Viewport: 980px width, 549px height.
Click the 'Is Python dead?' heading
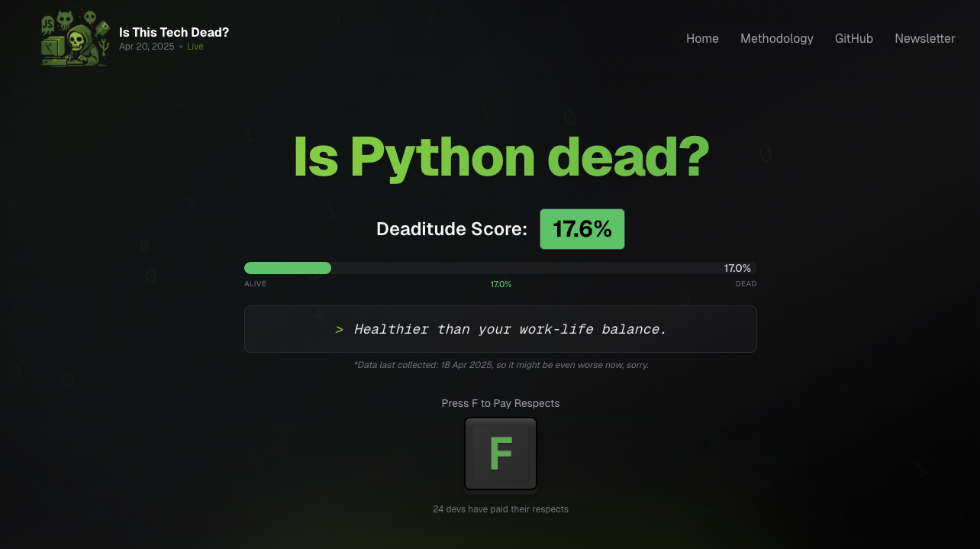501,157
